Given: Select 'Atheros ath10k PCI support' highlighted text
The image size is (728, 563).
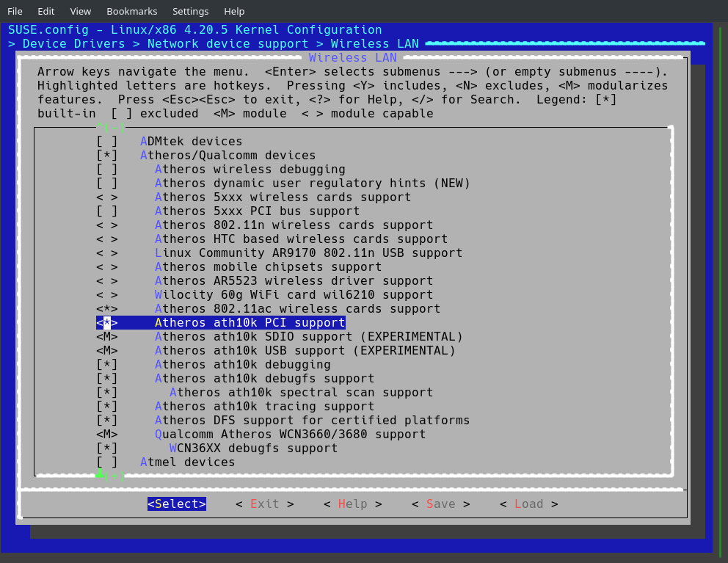Looking at the screenshot, I should pyautogui.click(x=250, y=322).
